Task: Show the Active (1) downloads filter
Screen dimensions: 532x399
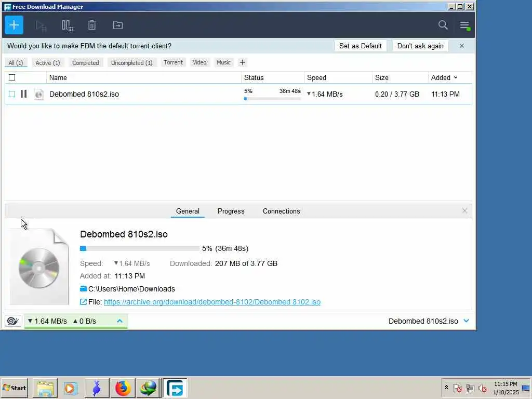Action: click(48, 63)
